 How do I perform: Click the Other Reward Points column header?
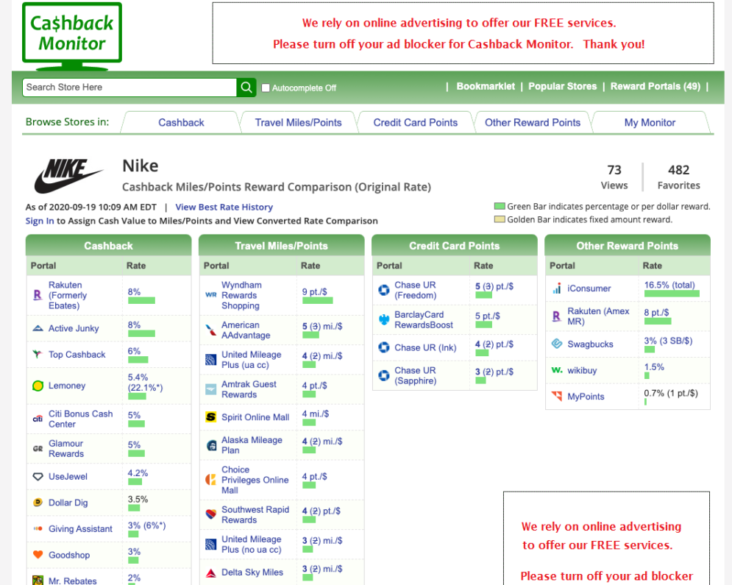click(627, 246)
